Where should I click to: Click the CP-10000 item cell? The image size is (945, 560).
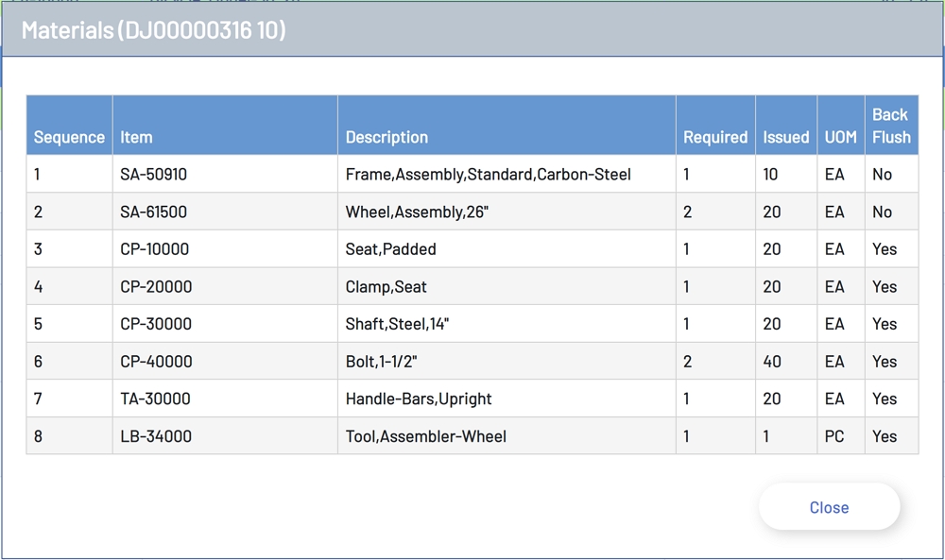(x=155, y=249)
